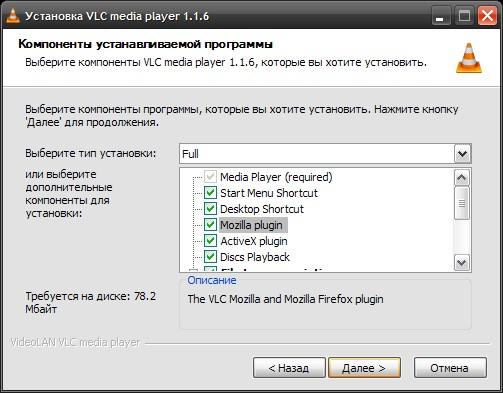The width and height of the screenshot is (503, 393).
Task: Click the large VLC cone logo in header
Action: pos(469,58)
